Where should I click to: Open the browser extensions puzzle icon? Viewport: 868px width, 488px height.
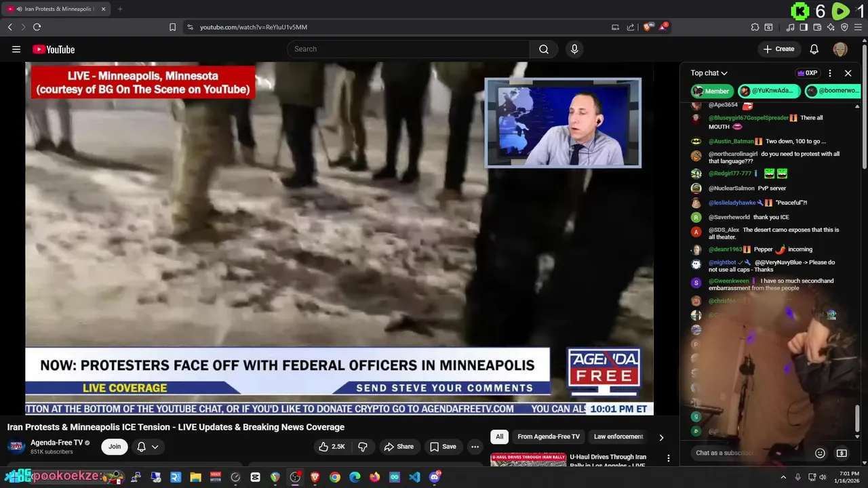(755, 27)
